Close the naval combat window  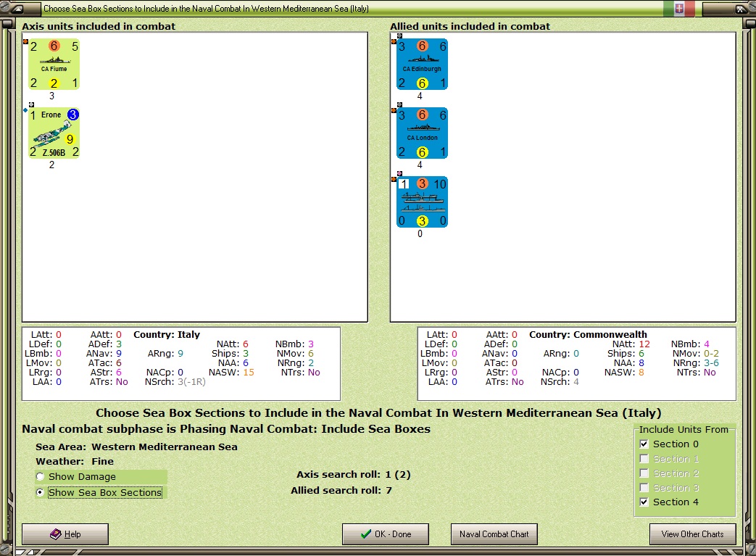(x=739, y=9)
